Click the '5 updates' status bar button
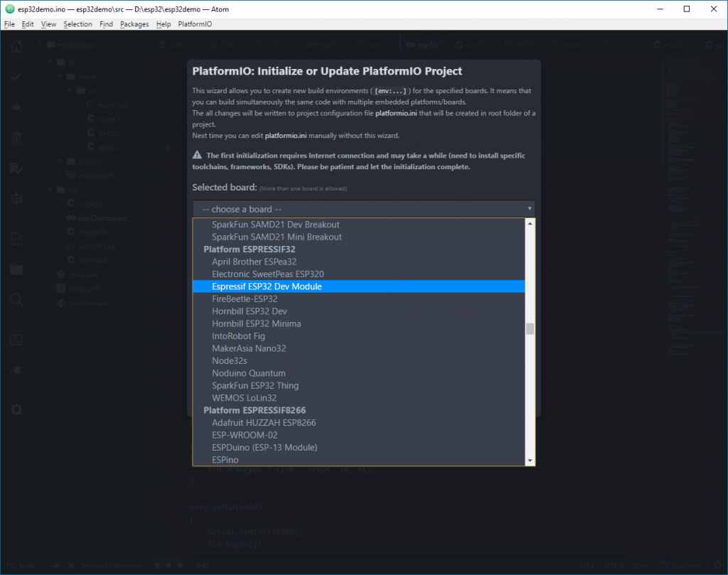 tap(681, 566)
